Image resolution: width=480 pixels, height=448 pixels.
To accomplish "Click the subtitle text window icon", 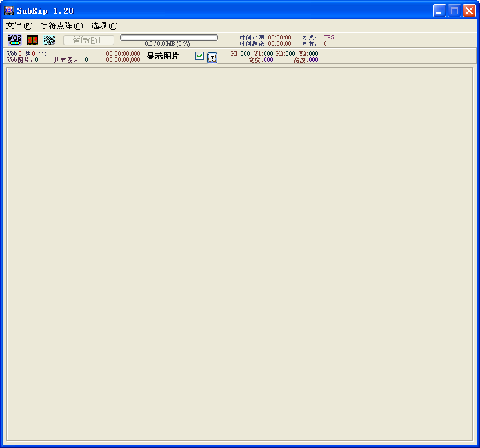I will (50, 40).
